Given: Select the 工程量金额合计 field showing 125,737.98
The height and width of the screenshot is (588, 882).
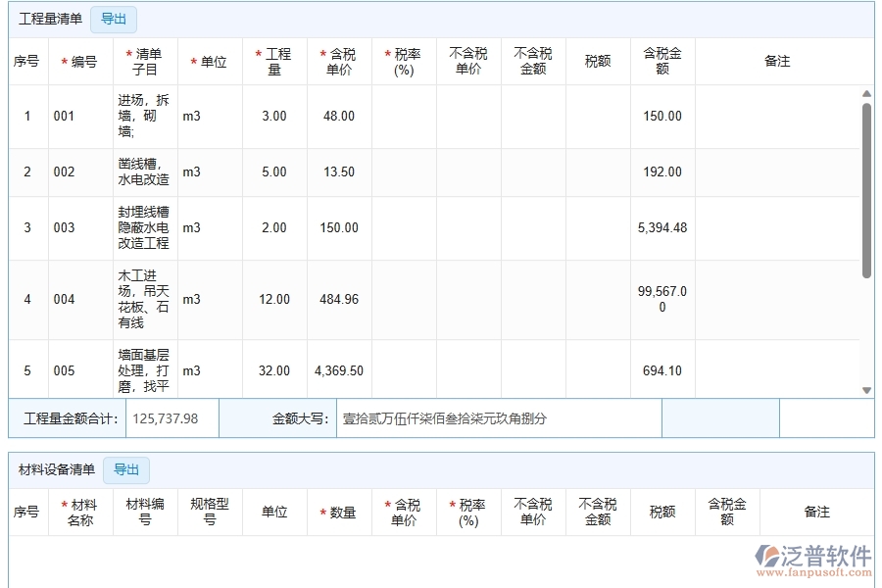Looking at the screenshot, I should [171, 418].
